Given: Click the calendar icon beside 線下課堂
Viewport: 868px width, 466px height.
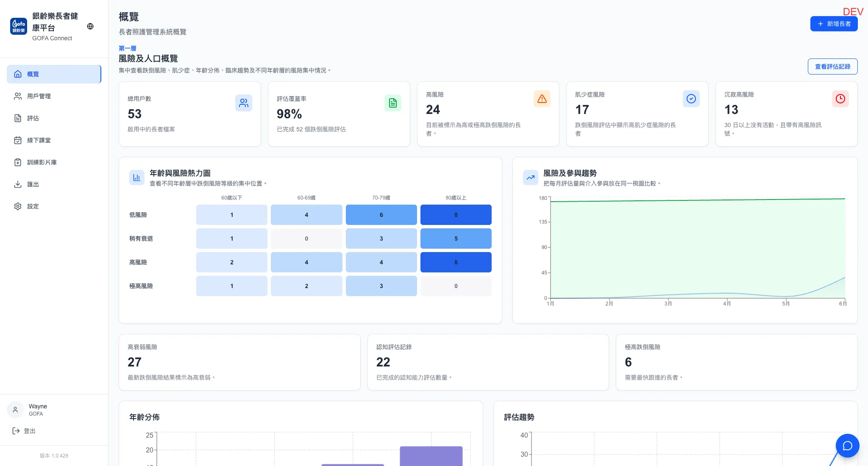Looking at the screenshot, I should click(x=18, y=140).
